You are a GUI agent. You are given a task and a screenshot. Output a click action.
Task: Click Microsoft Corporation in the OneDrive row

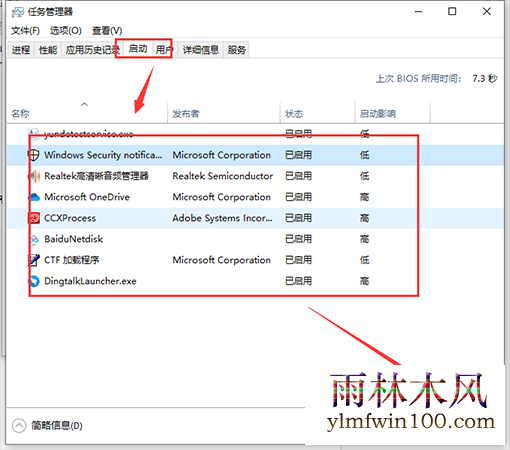[x=221, y=197]
